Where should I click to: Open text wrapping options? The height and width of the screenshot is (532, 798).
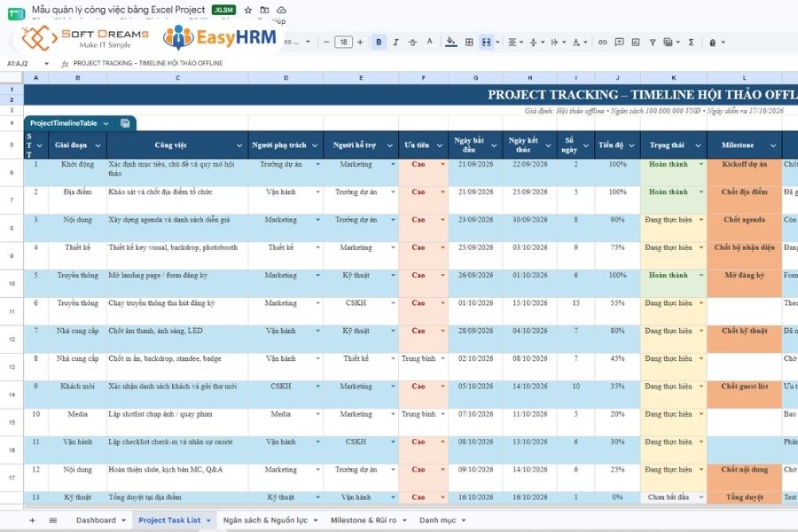tap(558, 43)
